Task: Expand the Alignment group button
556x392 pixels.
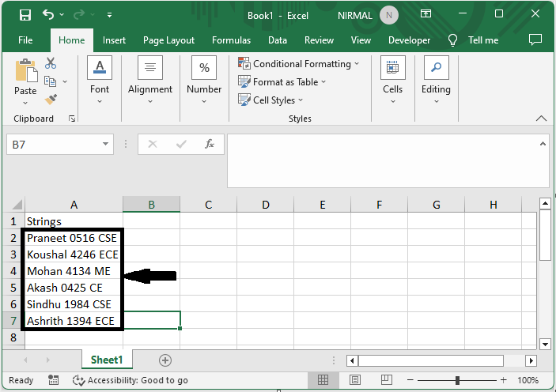Action: (150, 80)
